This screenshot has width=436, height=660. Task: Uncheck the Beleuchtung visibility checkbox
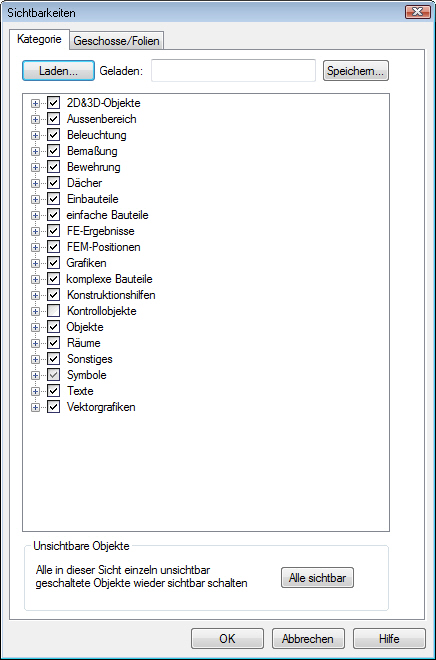(x=53, y=135)
